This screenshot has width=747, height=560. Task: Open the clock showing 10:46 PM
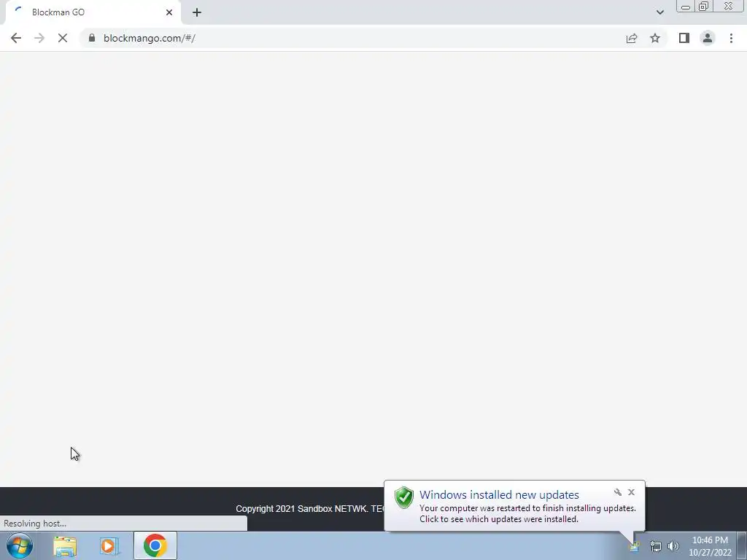[710, 545]
